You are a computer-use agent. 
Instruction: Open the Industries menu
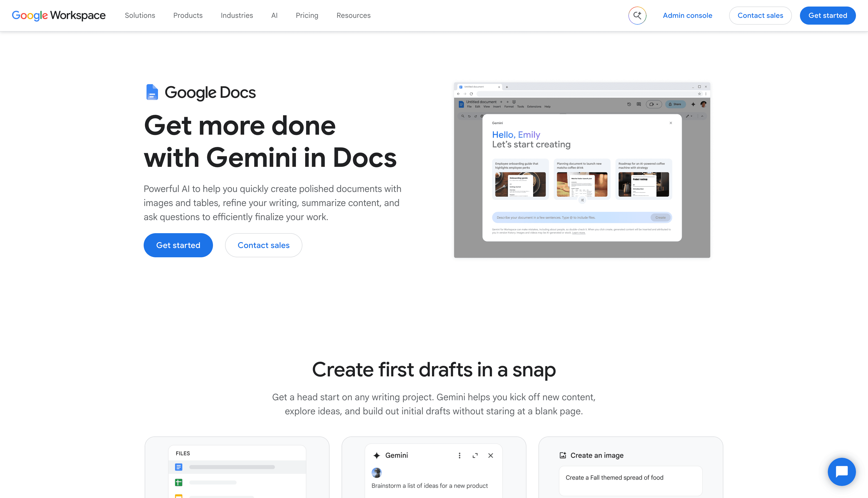(x=237, y=15)
